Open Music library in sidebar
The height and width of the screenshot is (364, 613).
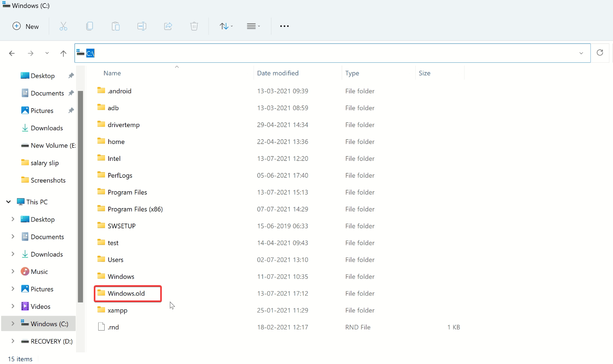39,271
